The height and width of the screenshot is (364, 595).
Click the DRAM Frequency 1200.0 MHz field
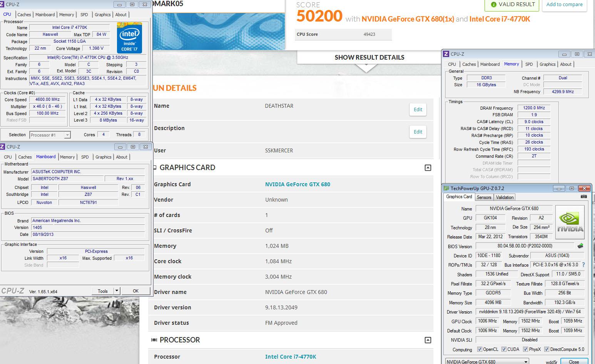[x=534, y=108]
